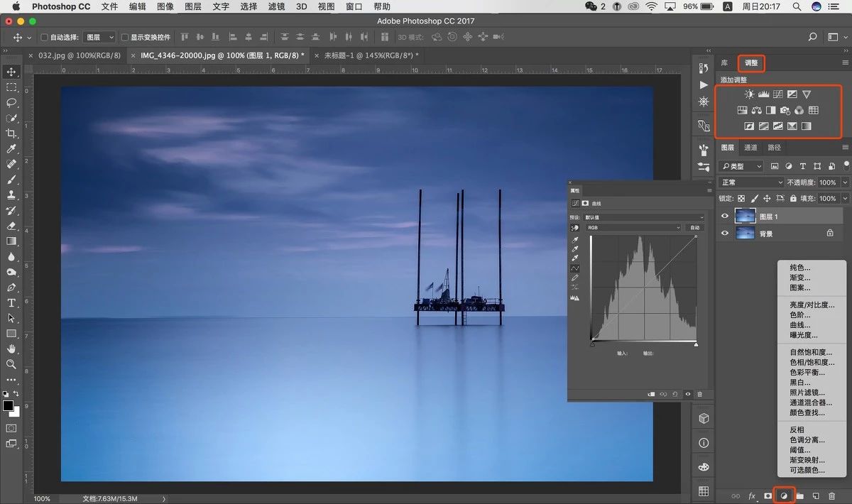Screen dimensions: 852x504
Task: Select the 背景 layer thumbnail
Action: click(745, 233)
